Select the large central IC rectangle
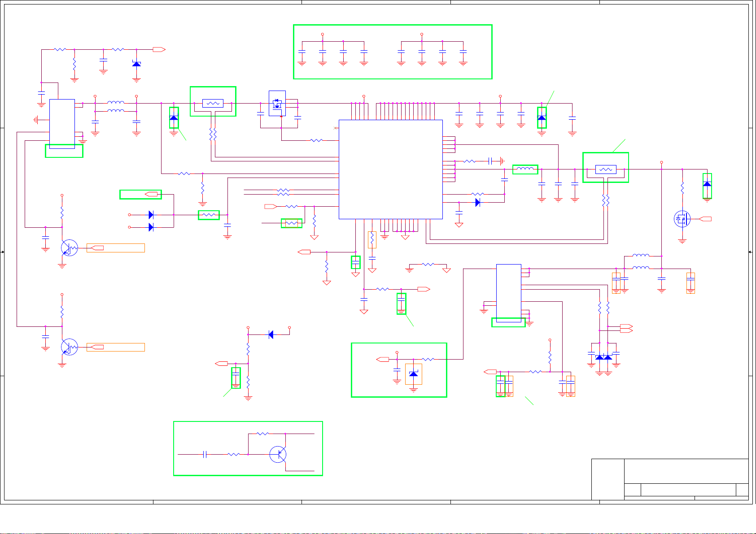The width and height of the screenshot is (756, 534). click(391, 169)
